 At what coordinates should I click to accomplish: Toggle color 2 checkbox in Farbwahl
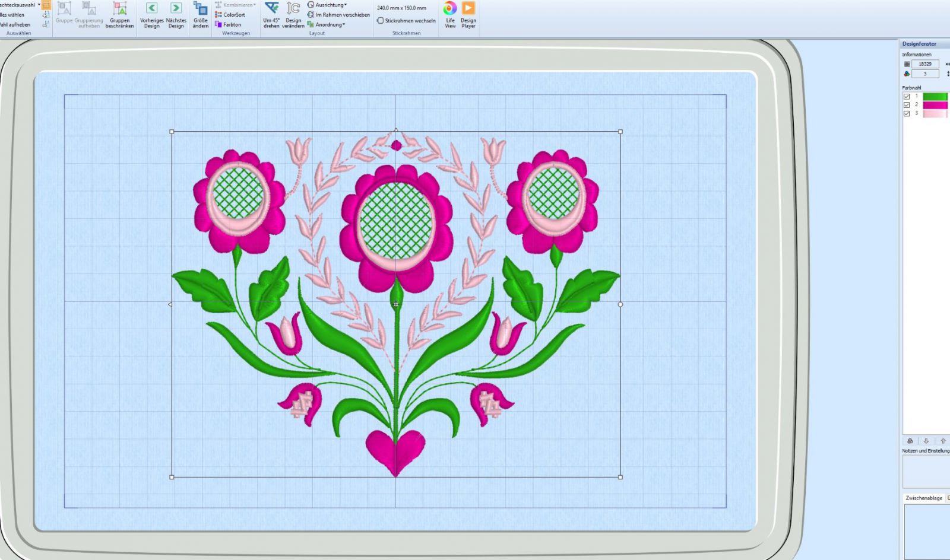click(x=907, y=105)
